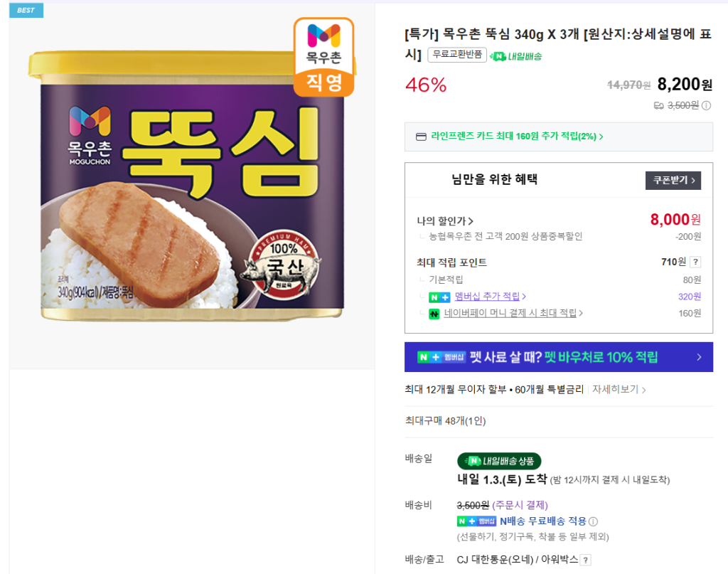The width and height of the screenshot is (728, 574).
Task: Click the 펫 바우처로 10% 적립 membership banner
Action: pyautogui.click(x=558, y=357)
